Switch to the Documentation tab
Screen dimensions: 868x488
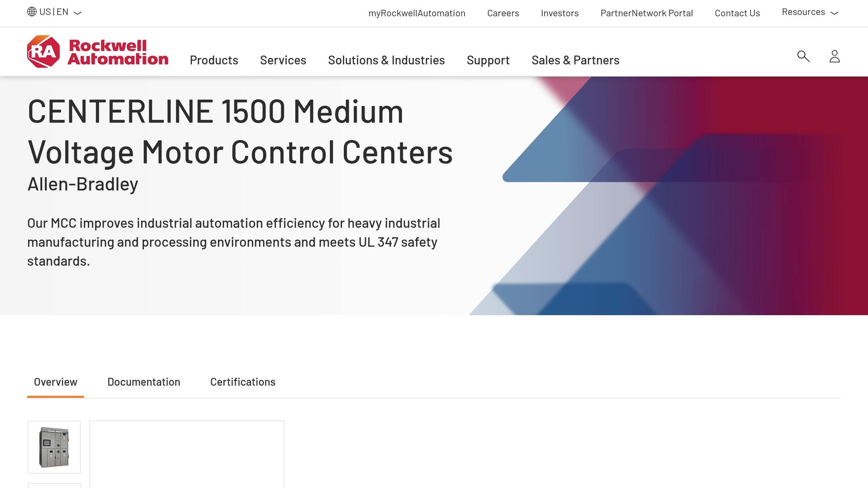click(x=144, y=382)
